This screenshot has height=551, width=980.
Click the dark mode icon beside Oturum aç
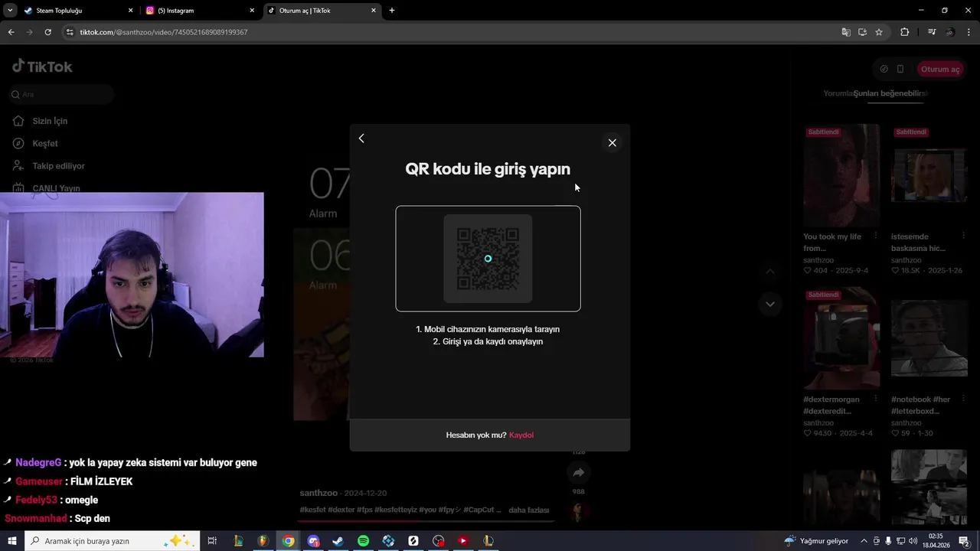click(884, 69)
